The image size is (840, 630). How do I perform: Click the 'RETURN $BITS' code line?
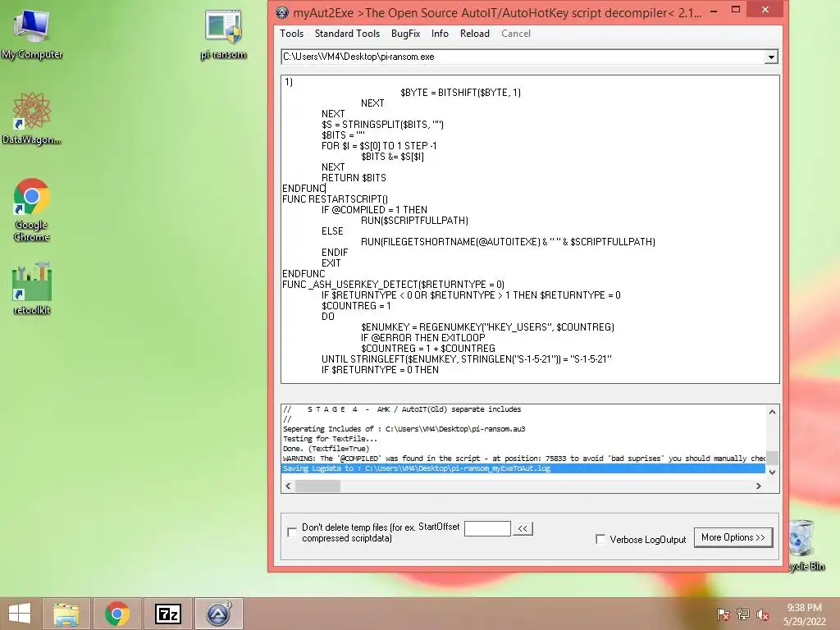(x=354, y=178)
